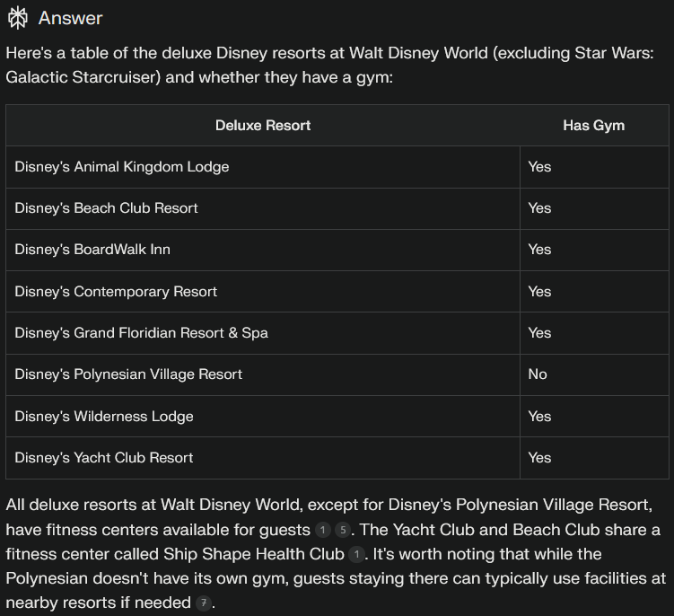
Task: Open citation 1 after 'available for guests'
Action: [x=323, y=530]
